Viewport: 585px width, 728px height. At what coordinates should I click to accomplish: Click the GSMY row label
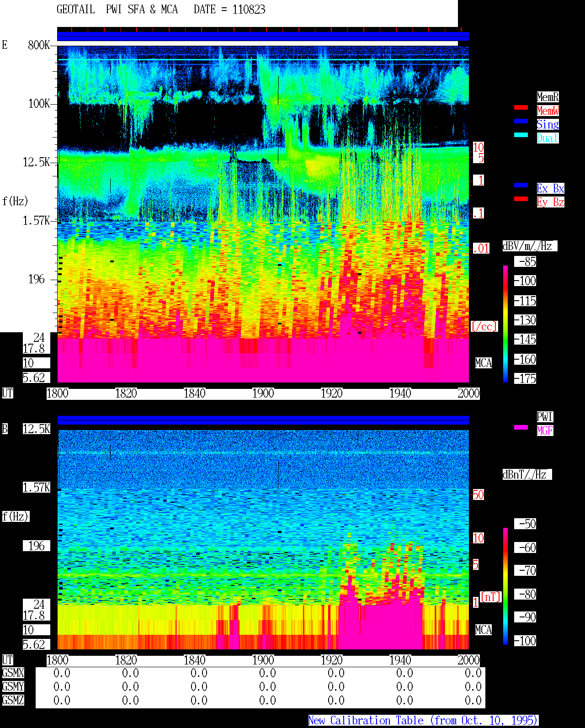click(x=13, y=686)
